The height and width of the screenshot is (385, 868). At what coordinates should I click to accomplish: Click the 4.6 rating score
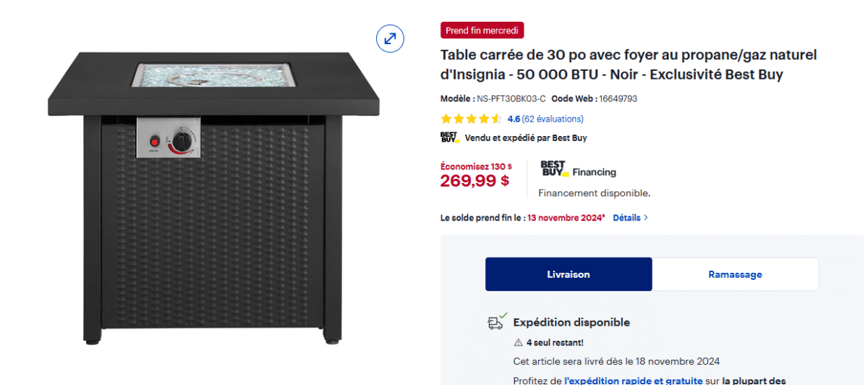(514, 119)
